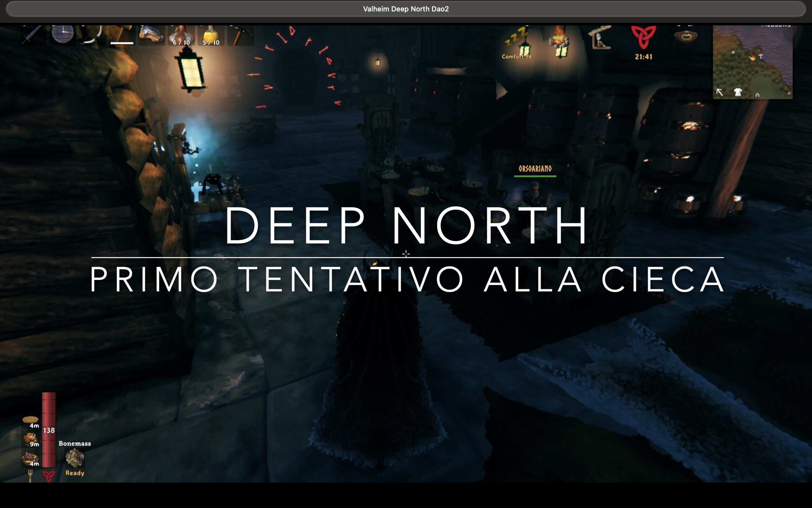Click the house marker on the minimap
812x508 pixels.
pyautogui.click(x=757, y=95)
